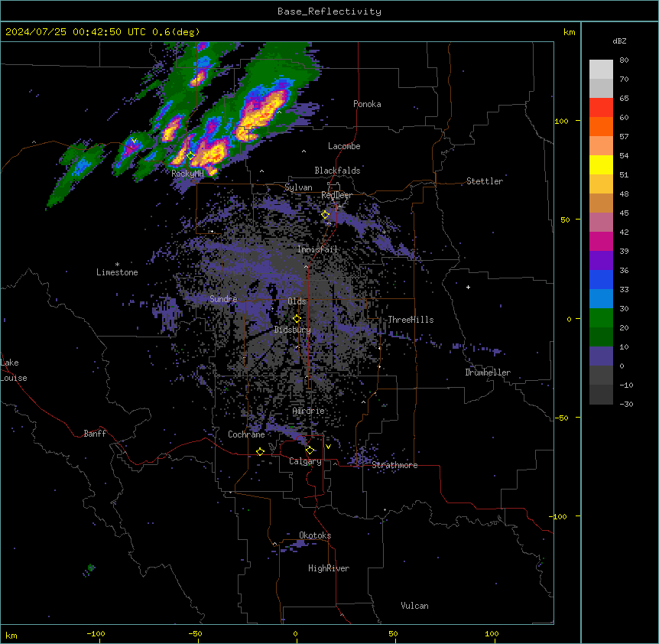
Task: Select the light gray 70-80 dBZ legend swatch
Action: [x=601, y=70]
